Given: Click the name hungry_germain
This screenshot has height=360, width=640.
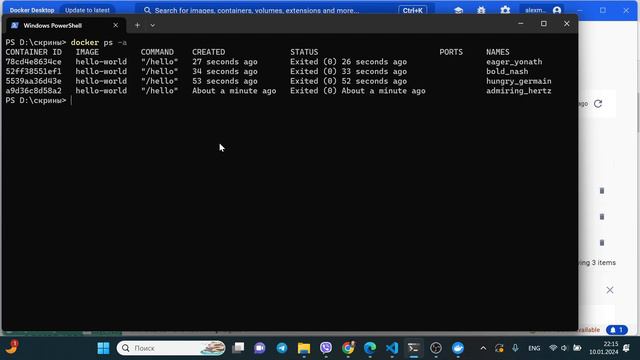Looking at the screenshot, I should 518,81.
